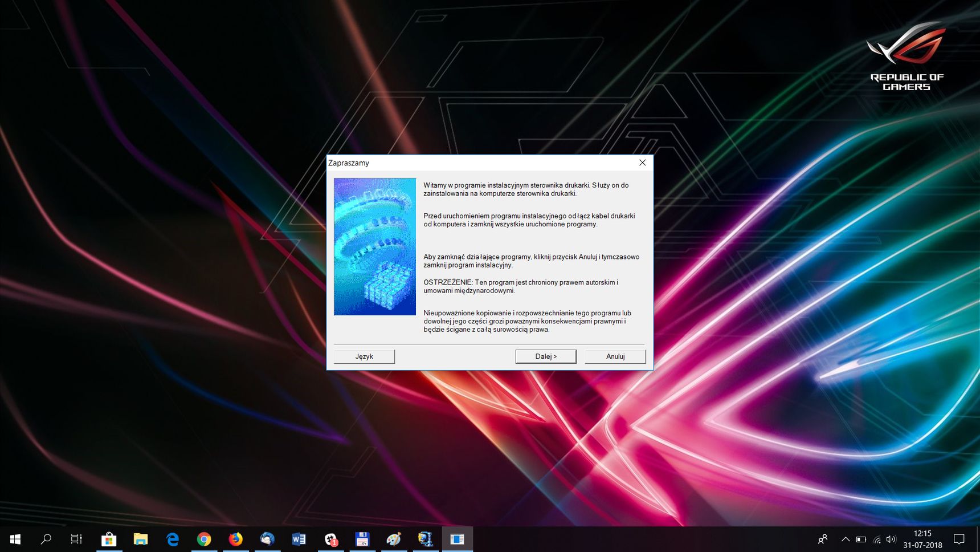Close the Zapraszamy dialog
This screenshot has width=980, height=552.
tap(642, 163)
